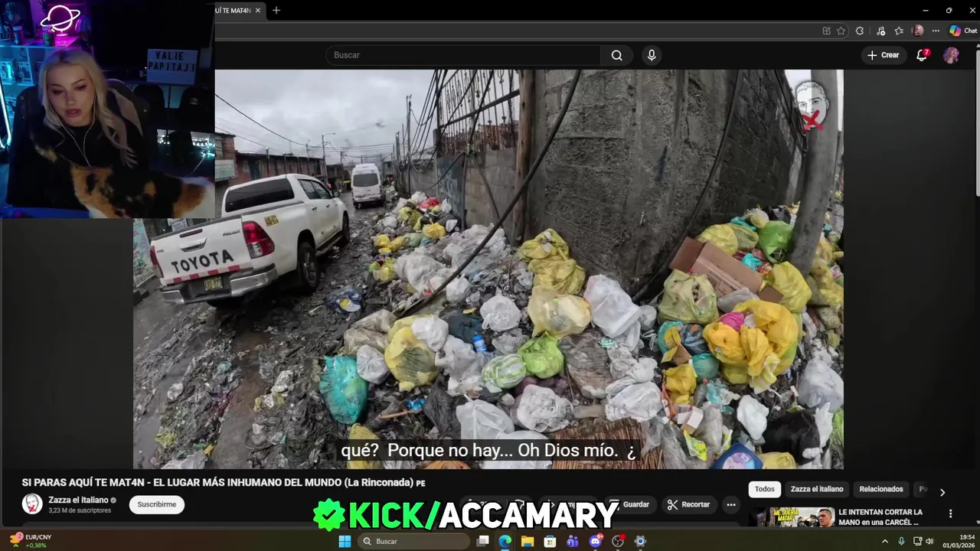Show more filter chips with the right arrow
Image resolution: width=980 pixels, height=551 pixels.
tap(942, 492)
